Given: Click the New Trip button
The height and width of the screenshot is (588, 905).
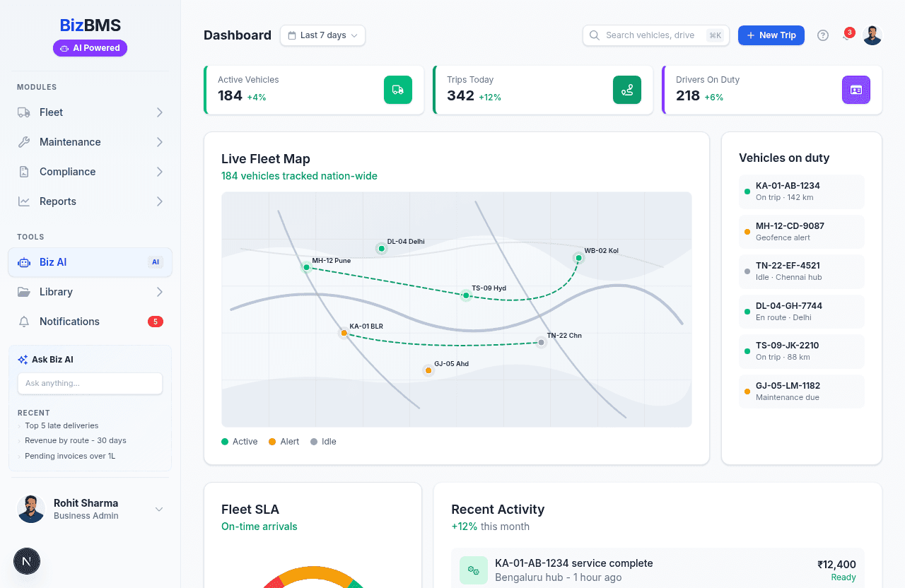Looking at the screenshot, I should click(x=771, y=35).
